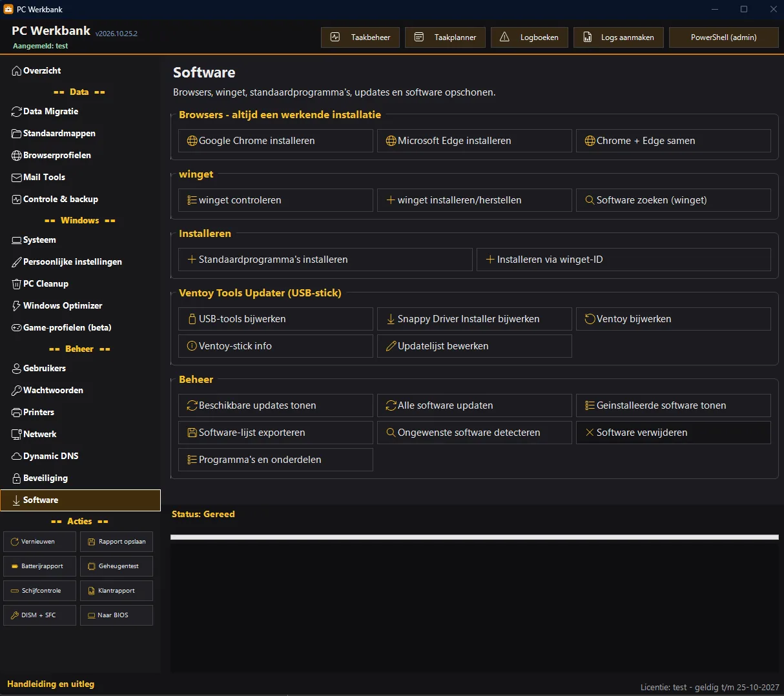Screen dimensions: 784x696
Task: Click Microsoft Edge installeren
Action: pyautogui.click(x=475, y=141)
